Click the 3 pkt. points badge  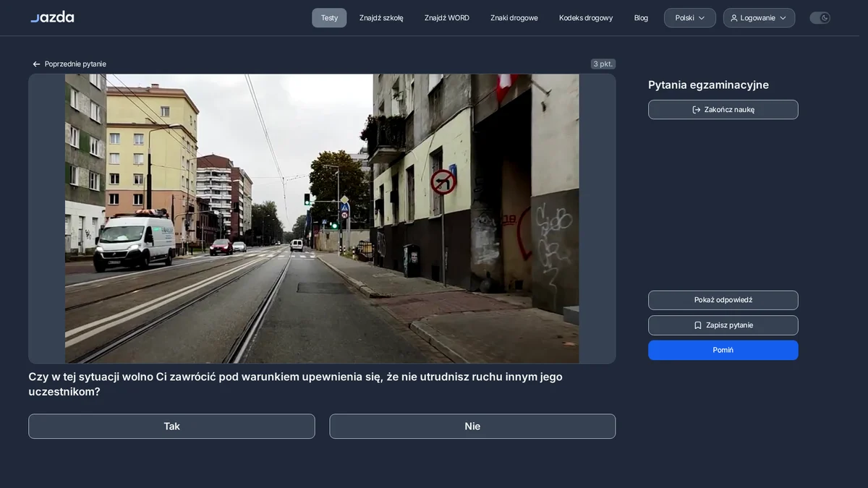click(603, 64)
